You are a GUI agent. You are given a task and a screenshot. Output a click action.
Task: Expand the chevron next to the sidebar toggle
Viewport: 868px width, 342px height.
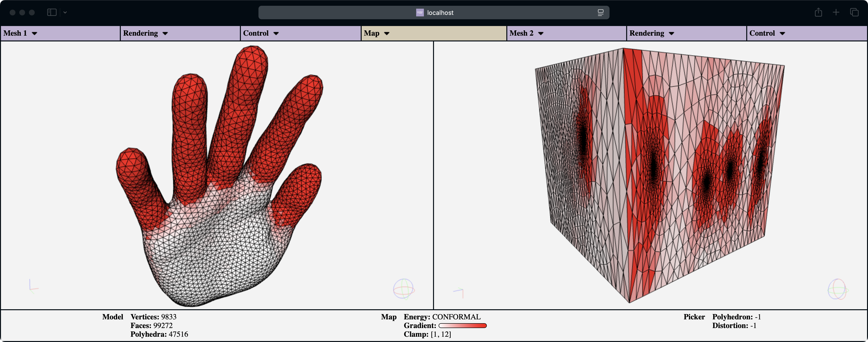click(65, 13)
